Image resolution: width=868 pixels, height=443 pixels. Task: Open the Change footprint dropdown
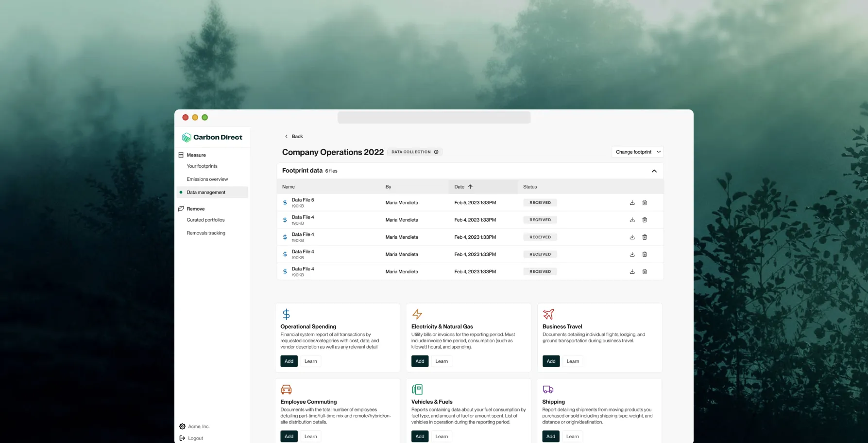(x=638, y=152)
